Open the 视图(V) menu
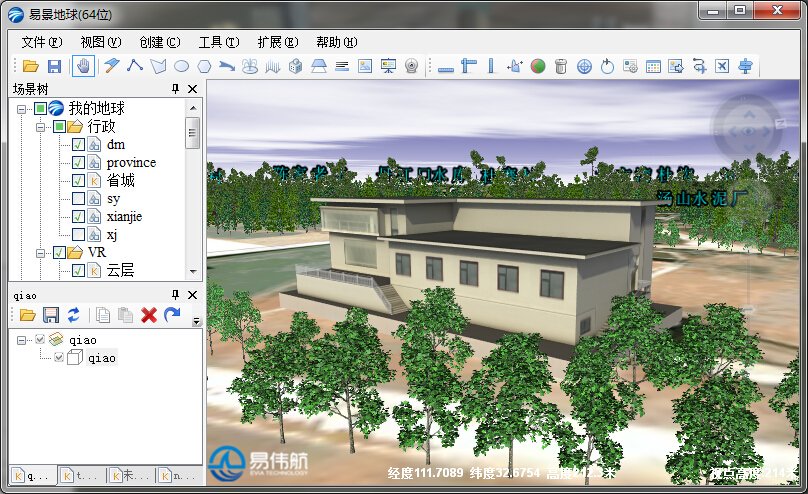This screenshot has width=808, height=494. click(101, 42)
